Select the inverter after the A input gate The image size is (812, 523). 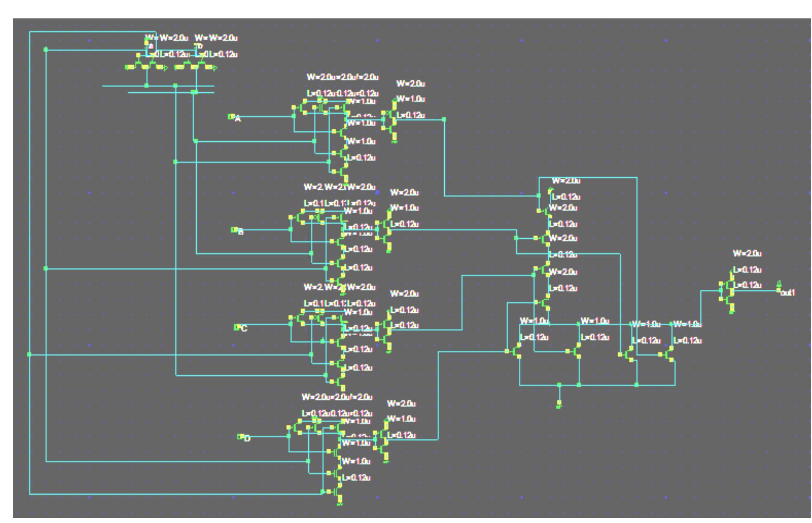390,120
